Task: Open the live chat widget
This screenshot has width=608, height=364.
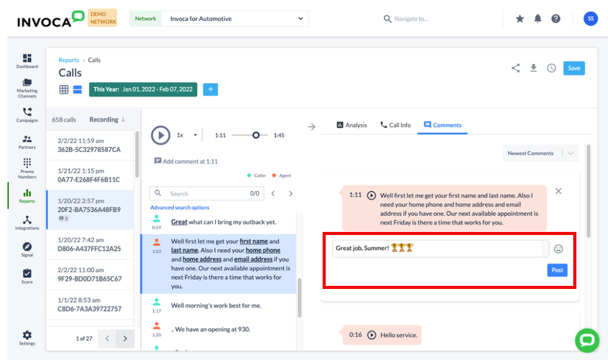Action: (587, 340)
